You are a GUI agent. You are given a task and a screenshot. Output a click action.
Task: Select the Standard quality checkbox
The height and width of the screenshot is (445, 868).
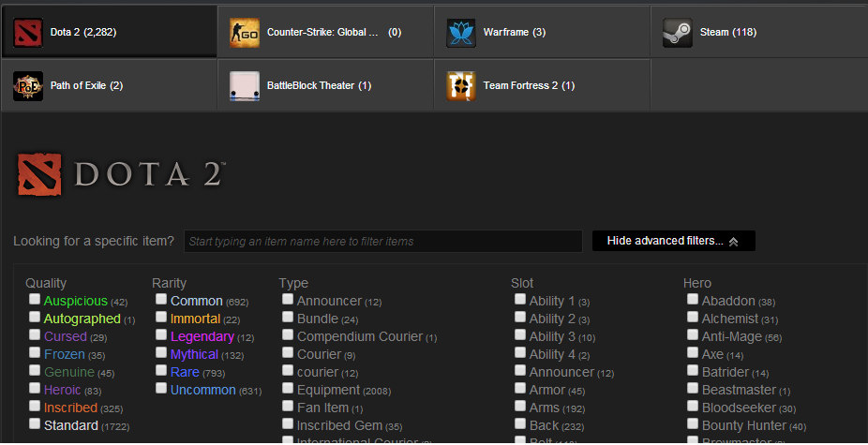[35, 424]
